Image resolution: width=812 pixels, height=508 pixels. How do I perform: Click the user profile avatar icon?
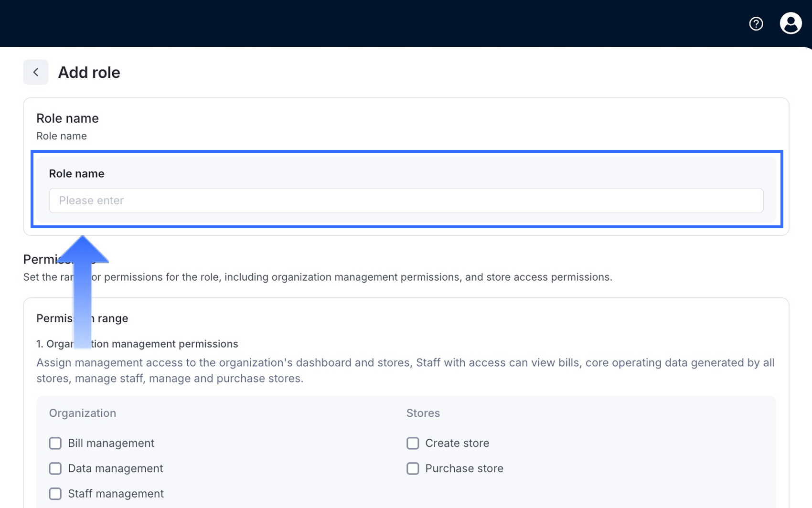tap(791, 23)
